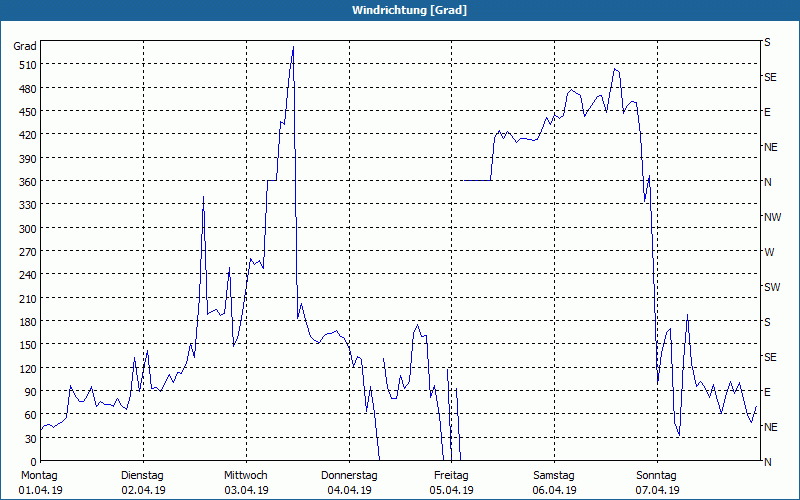The height and width of the screenshot is (500, 800).
Task: Select the Freitag 05.04.19 date label
Action: tap(451, 482)
